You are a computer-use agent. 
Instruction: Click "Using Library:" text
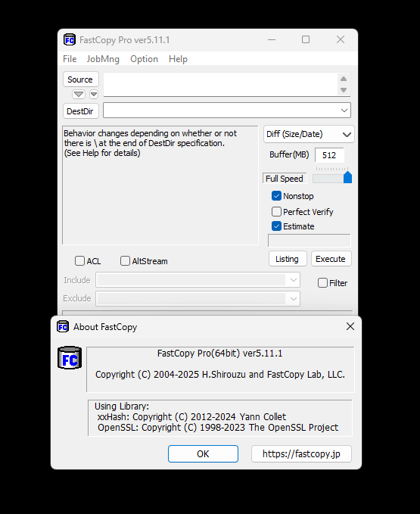coord(122,407)
